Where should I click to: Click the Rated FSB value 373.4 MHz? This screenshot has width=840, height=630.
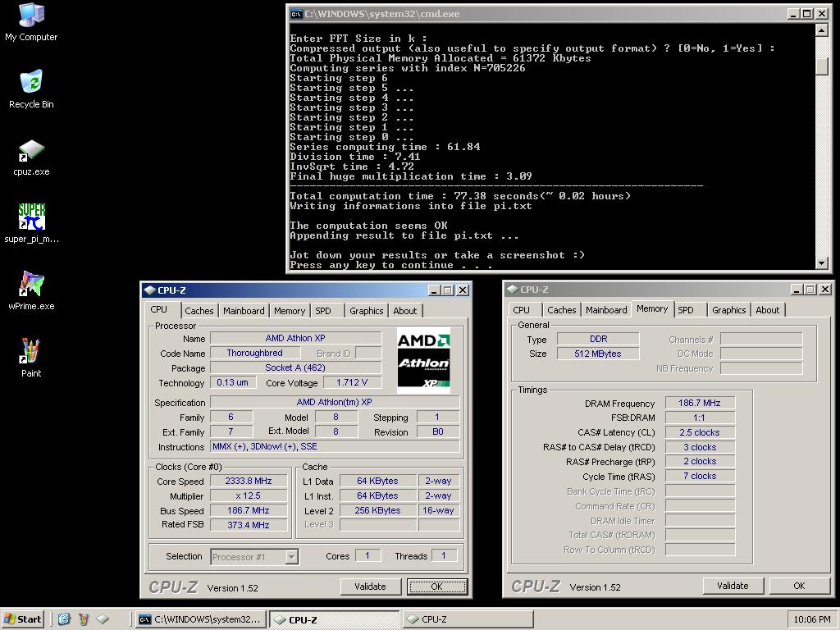pyautogui.click(x=249, y=525)
